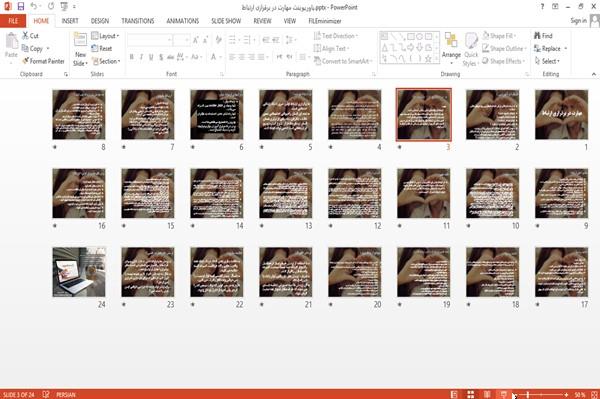Toggle Strikethrough formatting
The height and width of the screenshot is (399, 600).
tap(171, 57)
